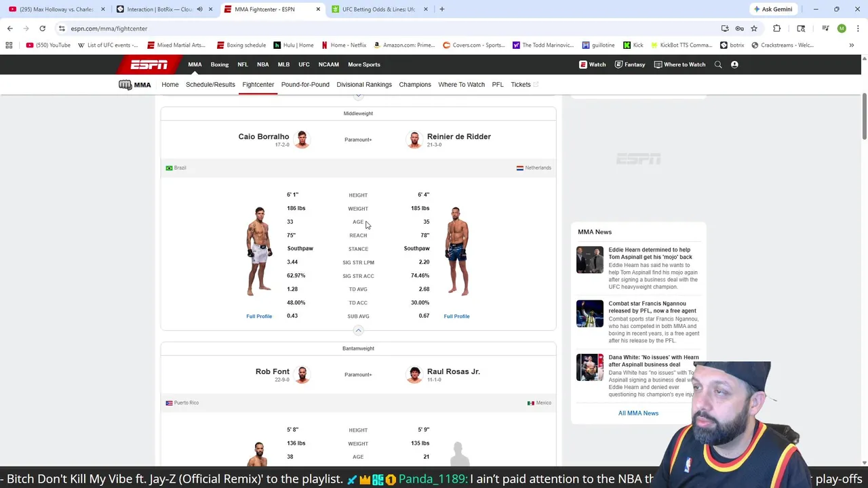The image size is (868, 488).
Task: Open Dana White No issues with Hearn story
Action: tap(654, 361)
